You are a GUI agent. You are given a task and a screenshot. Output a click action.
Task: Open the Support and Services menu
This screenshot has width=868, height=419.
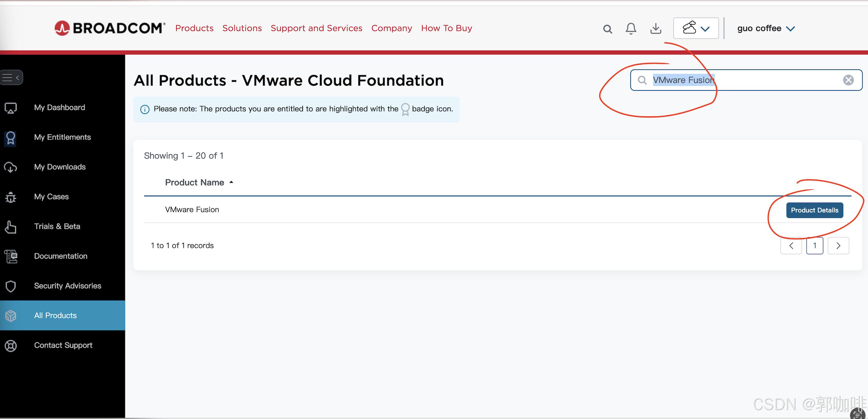tap(316, 28)
